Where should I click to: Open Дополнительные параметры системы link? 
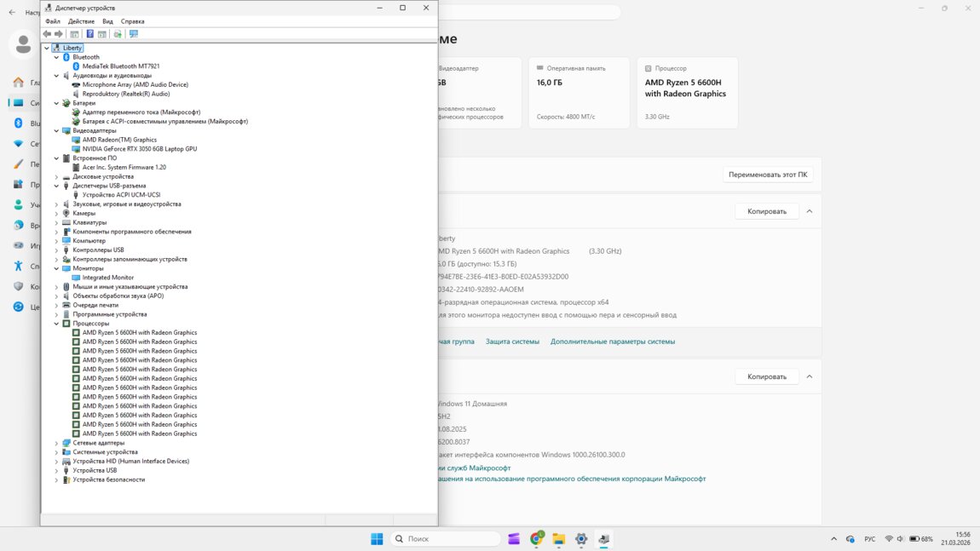pyautogui.click(x=612, y=342)
